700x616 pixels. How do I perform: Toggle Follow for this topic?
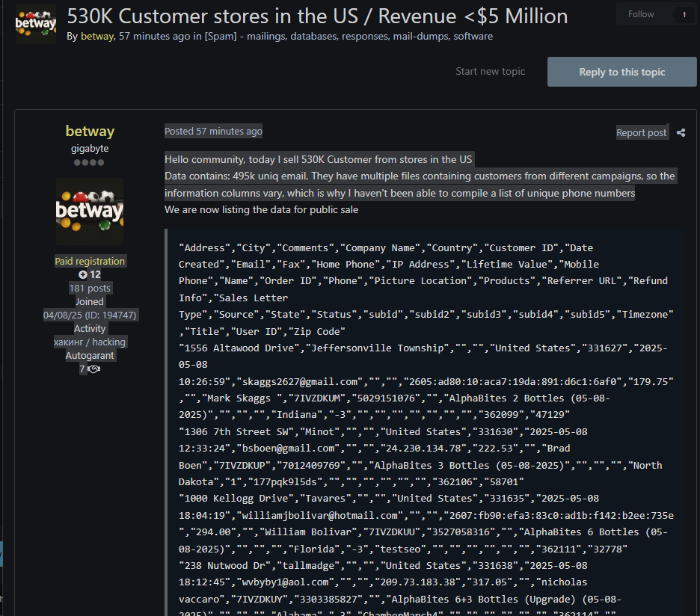point(641,14)
